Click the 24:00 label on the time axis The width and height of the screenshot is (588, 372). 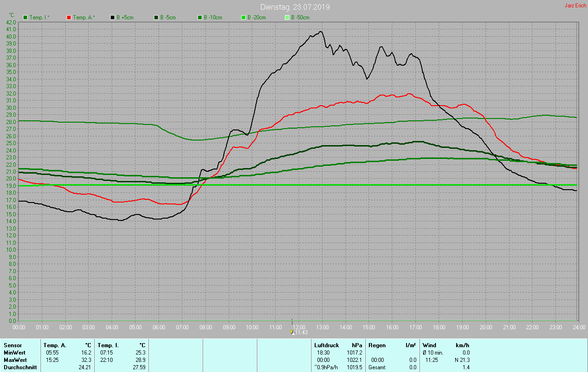(x=579, y=327)
